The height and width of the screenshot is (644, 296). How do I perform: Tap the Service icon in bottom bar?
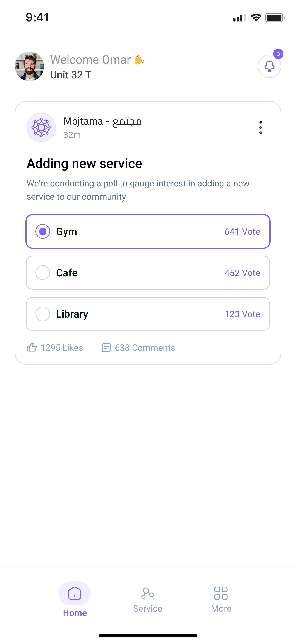[147, 593]
